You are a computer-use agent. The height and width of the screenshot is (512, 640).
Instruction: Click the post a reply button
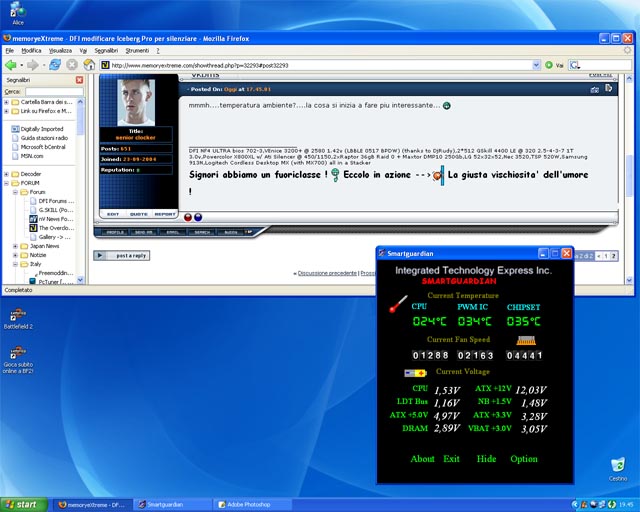point(122,256)
